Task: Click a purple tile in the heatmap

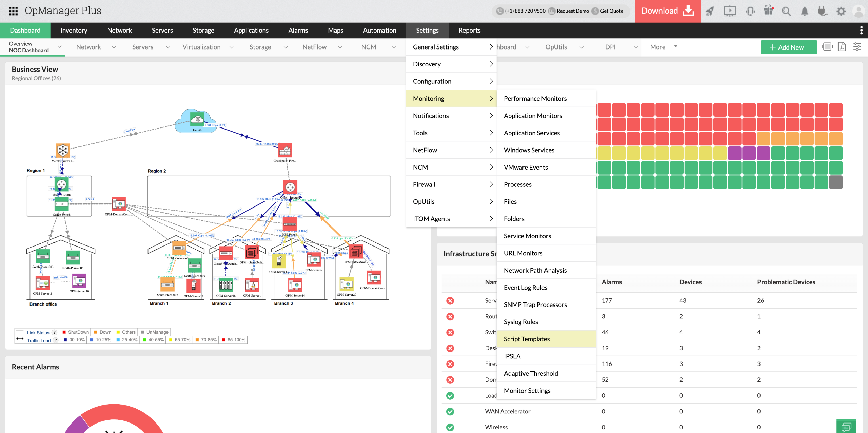Action: point(749,153)
